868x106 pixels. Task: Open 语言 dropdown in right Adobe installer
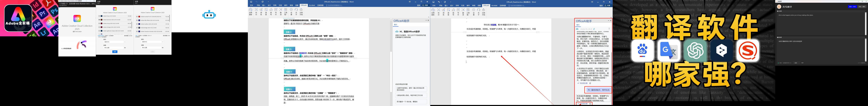point(152,42)
